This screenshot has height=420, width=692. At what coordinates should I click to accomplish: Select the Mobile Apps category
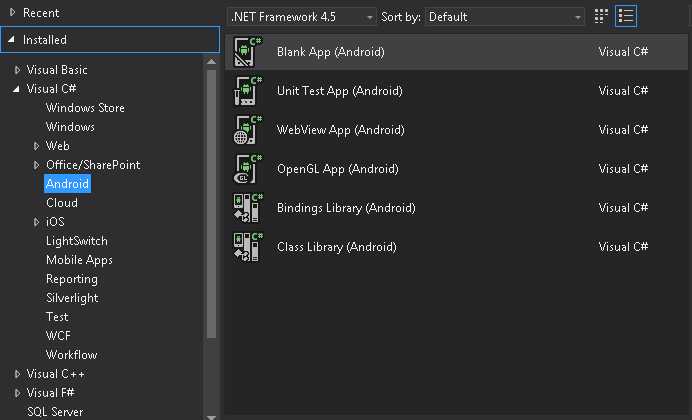(x=79, y=260)
